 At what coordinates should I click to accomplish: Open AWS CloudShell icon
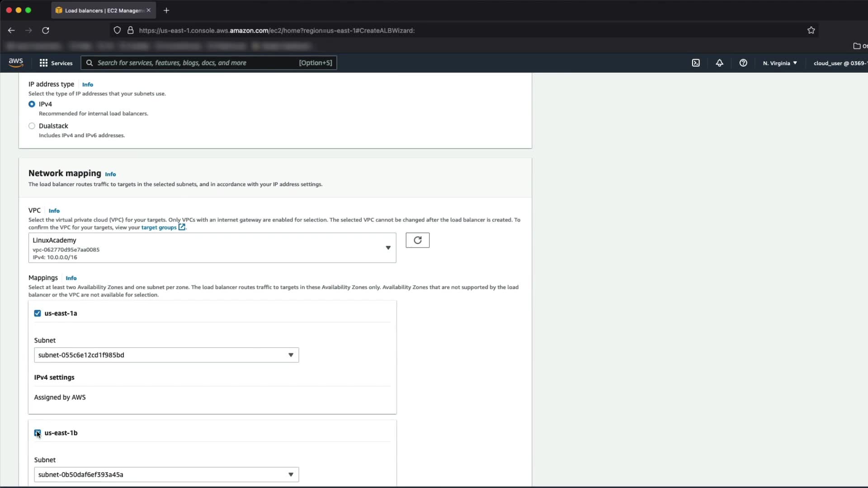point(696,63)
